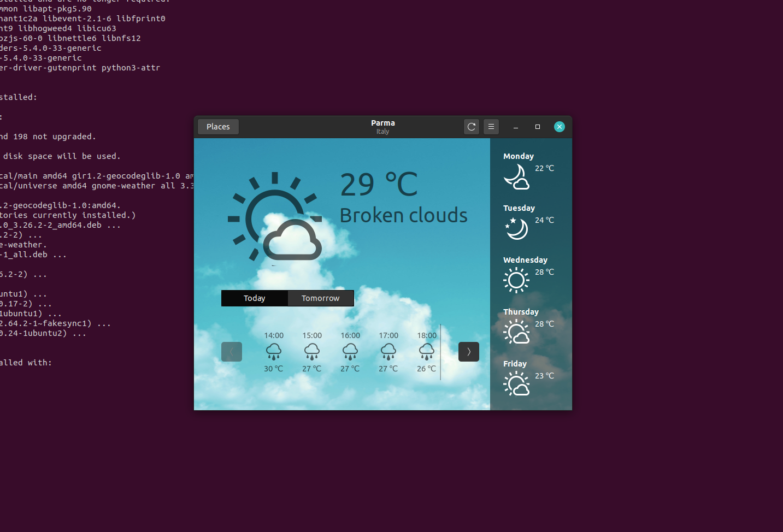This screenshot has height=532, width=783.
Task: Click the rain icon at 18:00
Action: point(426,352)
